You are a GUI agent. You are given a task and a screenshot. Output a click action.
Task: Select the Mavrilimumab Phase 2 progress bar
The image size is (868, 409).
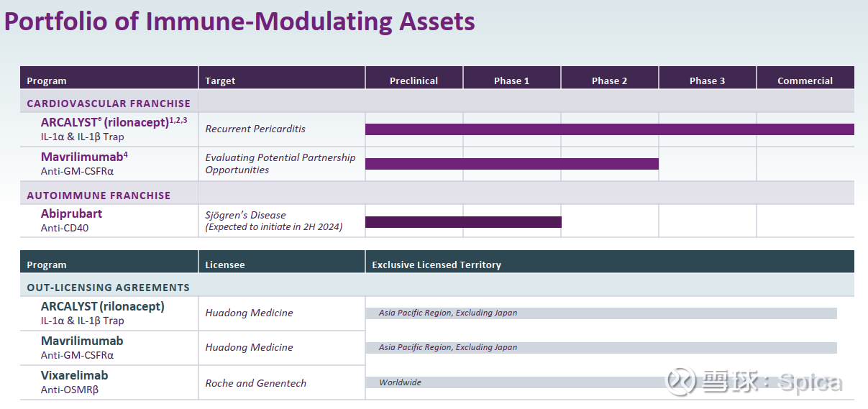point(512,164)
